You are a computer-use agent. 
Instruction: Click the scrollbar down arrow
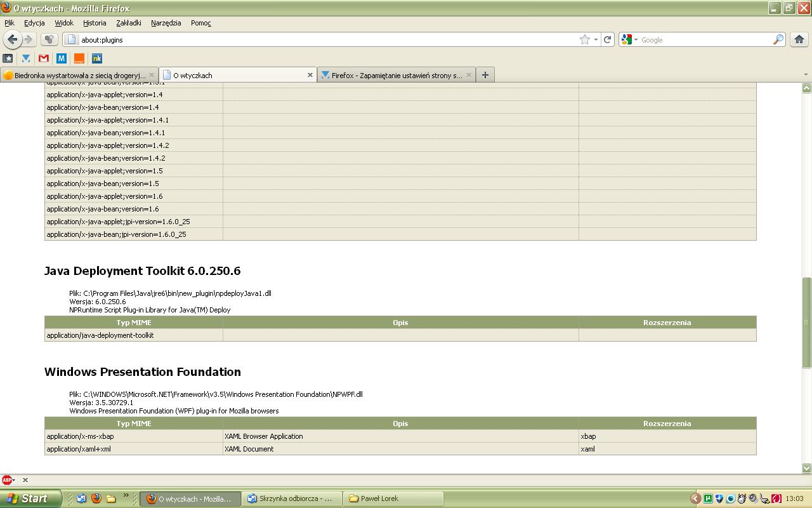(x=807, y=468)
